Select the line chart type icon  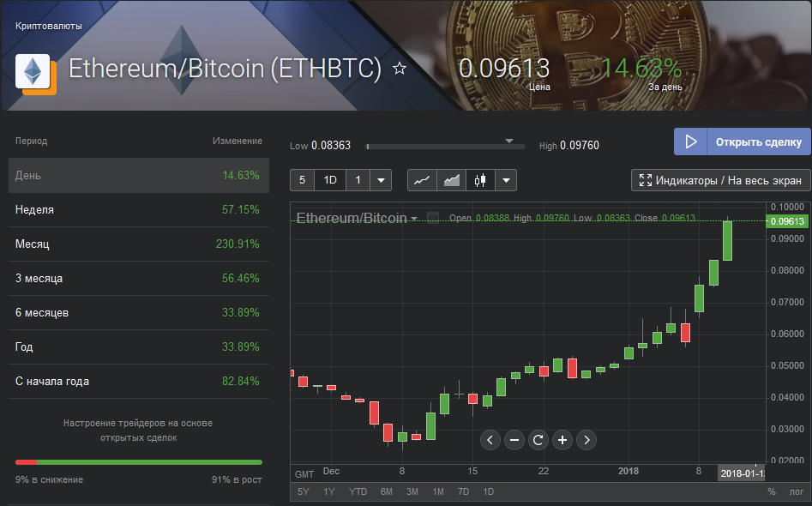[x=422, y=180]
